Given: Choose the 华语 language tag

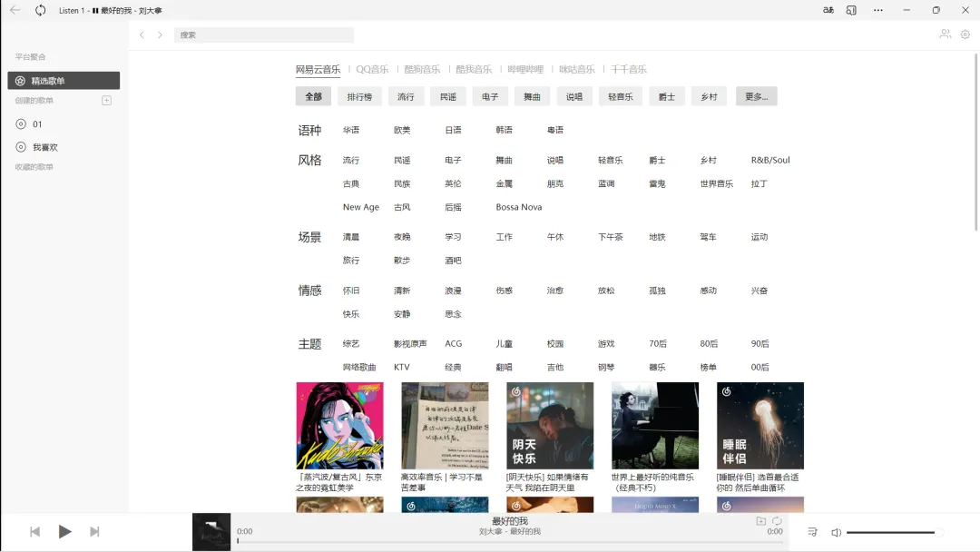Looking at the screenshot, I should (x=351, y=130).
